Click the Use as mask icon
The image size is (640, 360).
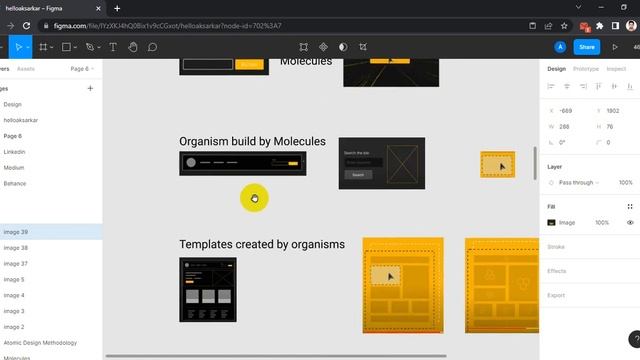(343, 47)
